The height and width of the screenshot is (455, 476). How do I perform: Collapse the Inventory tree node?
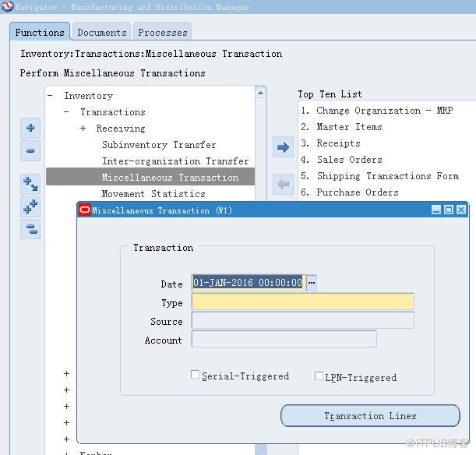51,96
